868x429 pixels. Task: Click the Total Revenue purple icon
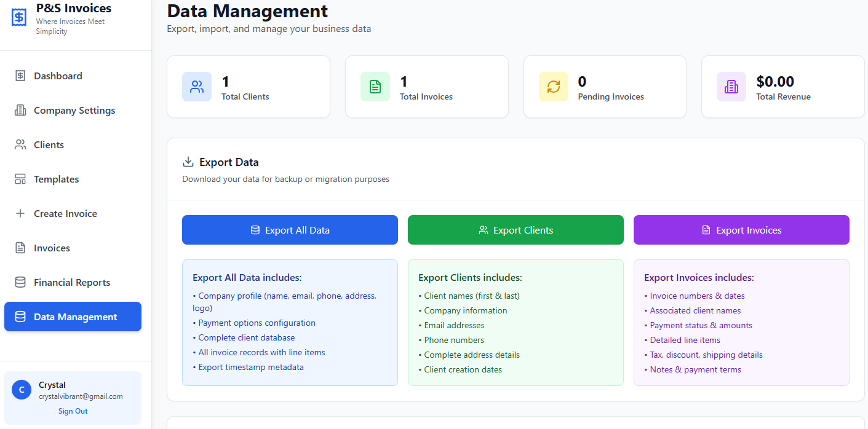pyautogui.click(x=731, y=87)
